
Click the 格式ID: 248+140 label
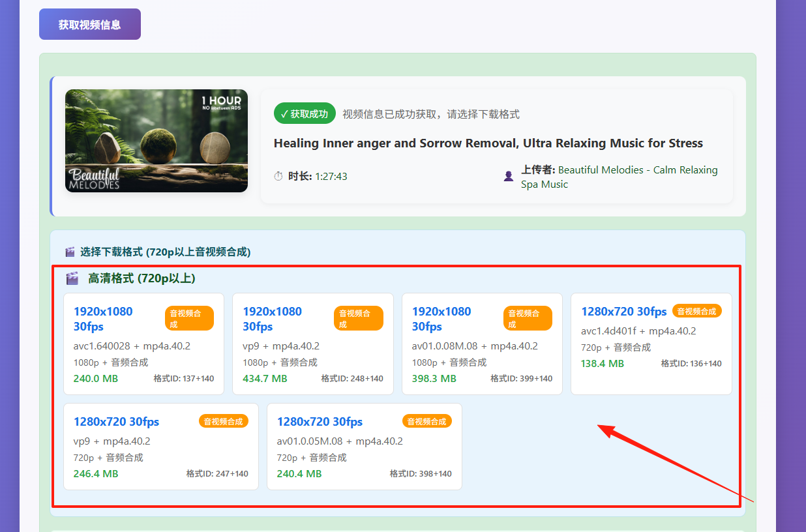(x=352, y=378)
